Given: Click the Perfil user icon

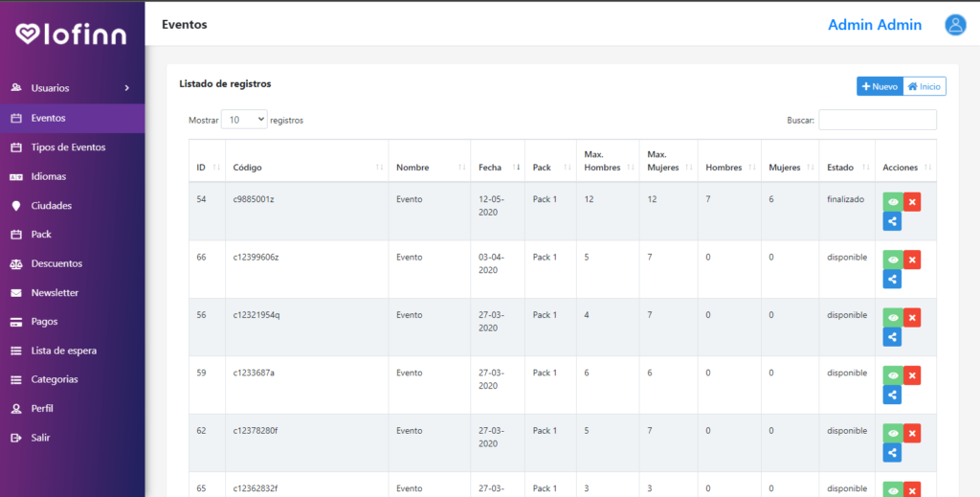Looking at the screenshot, I should pos(16,409).
